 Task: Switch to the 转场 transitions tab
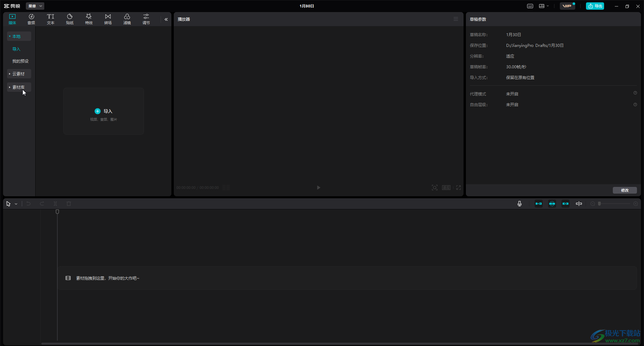108,19
